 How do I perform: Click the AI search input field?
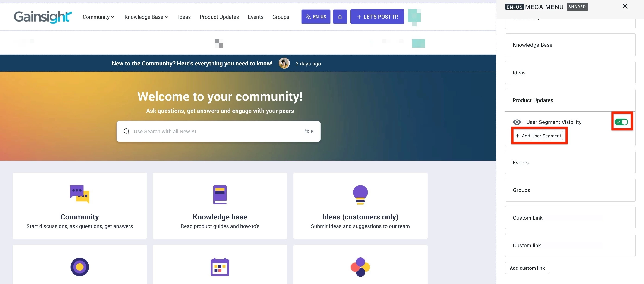point(215,131)
